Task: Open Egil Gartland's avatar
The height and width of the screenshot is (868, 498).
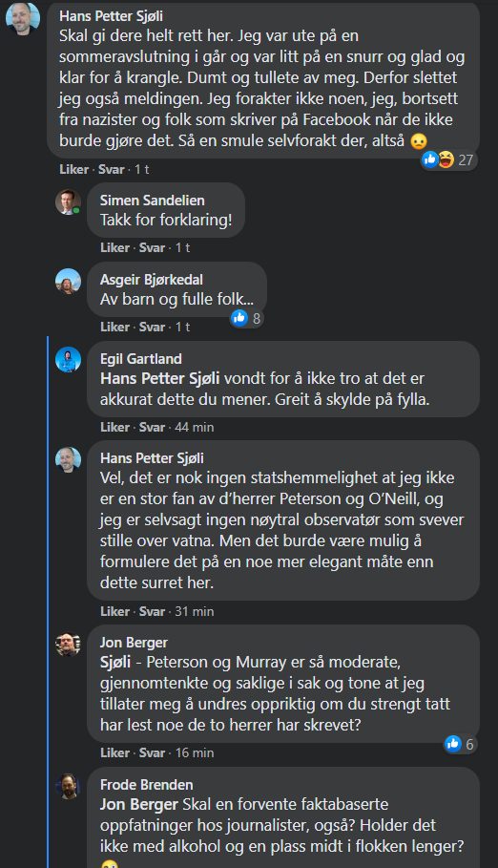Action: (69, 360)
